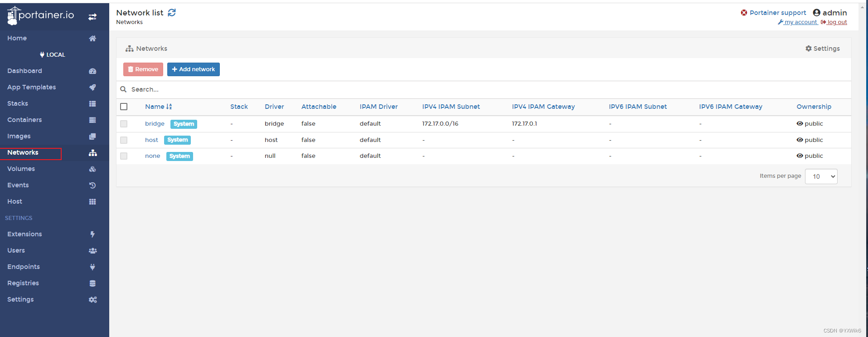Screen dimensions: 868x337
Task: Go to Events in the sidebar
Action: [x=18, y=186]
